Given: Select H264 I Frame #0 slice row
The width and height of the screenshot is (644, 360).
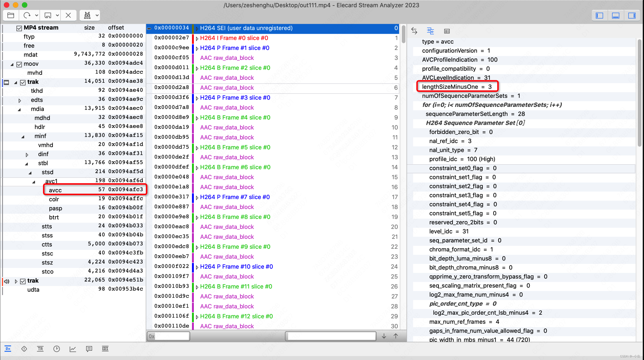Looking at the screenshot, I should (234, 38).
